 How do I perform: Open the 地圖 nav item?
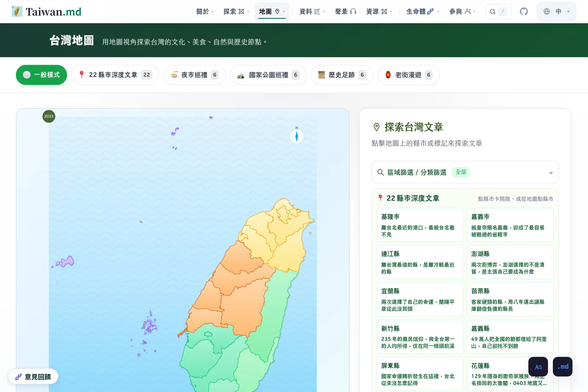[x=272, y=11]
